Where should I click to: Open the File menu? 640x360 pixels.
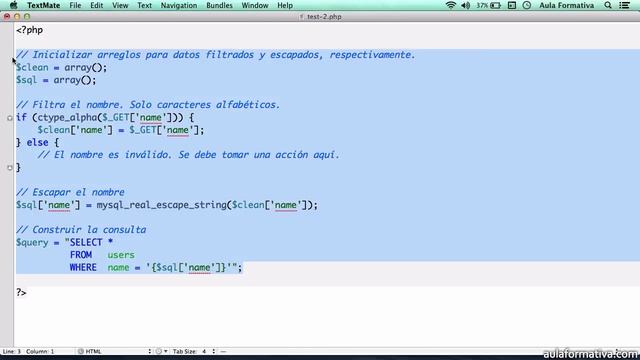(75, 5)
